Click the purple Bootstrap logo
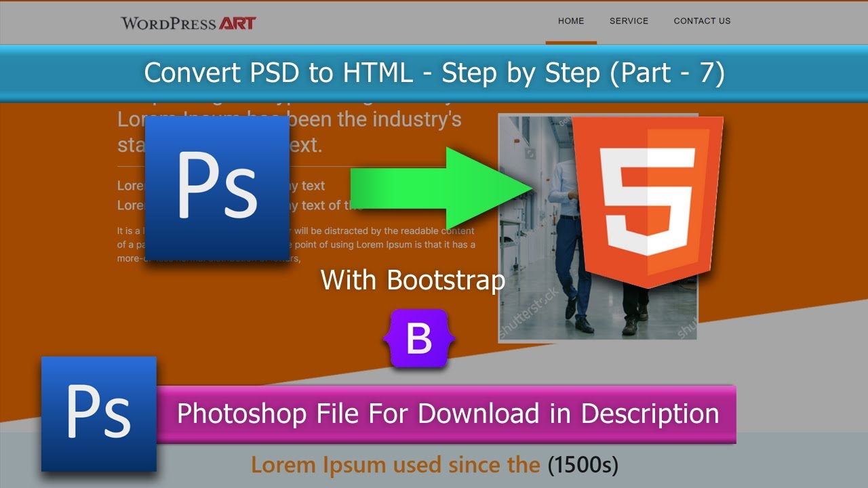This screenshot has width=868, height=488. point(419,339)
